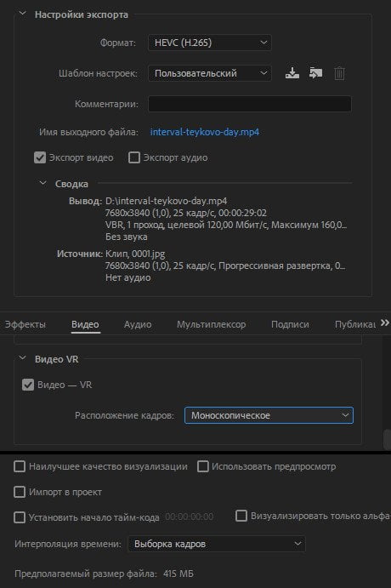Click the Прогрессивная развертка source line
Image resolution: width=391 pixels, height=588 pixels.
pyautogui.click(x=225, y=265)
